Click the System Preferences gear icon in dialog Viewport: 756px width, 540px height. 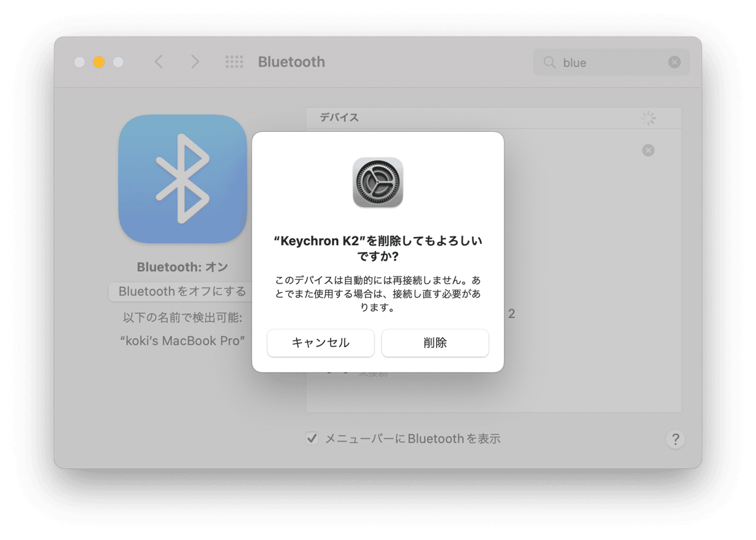pos(378,182)
